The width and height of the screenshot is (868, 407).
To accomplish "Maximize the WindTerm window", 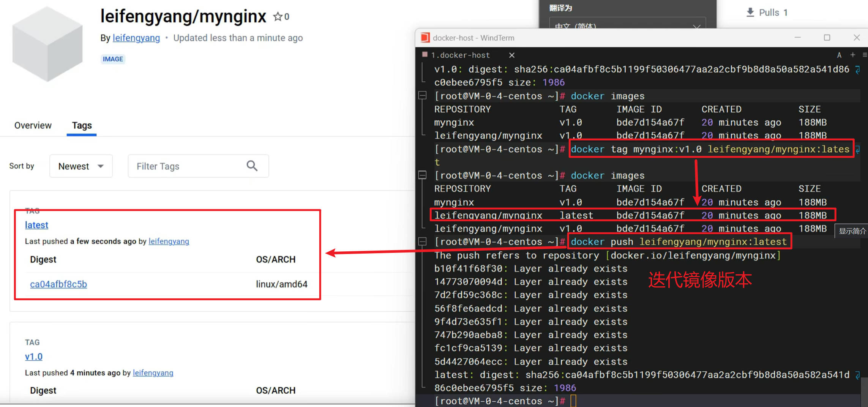I will coord(827,38).
